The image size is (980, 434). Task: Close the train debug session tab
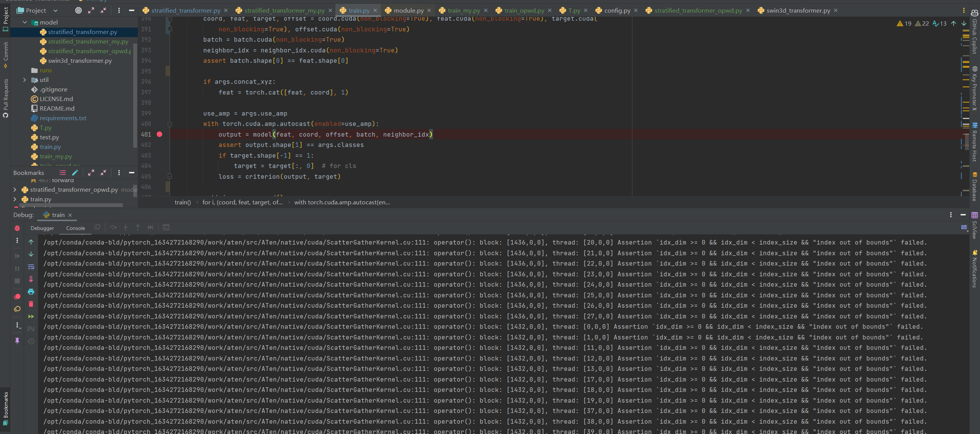tap(70, 215)
